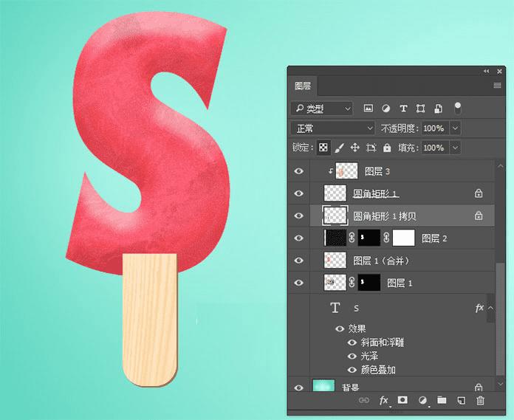Select the 图层 2 layer name
This screenshot has width=514, height=420.
434,238
